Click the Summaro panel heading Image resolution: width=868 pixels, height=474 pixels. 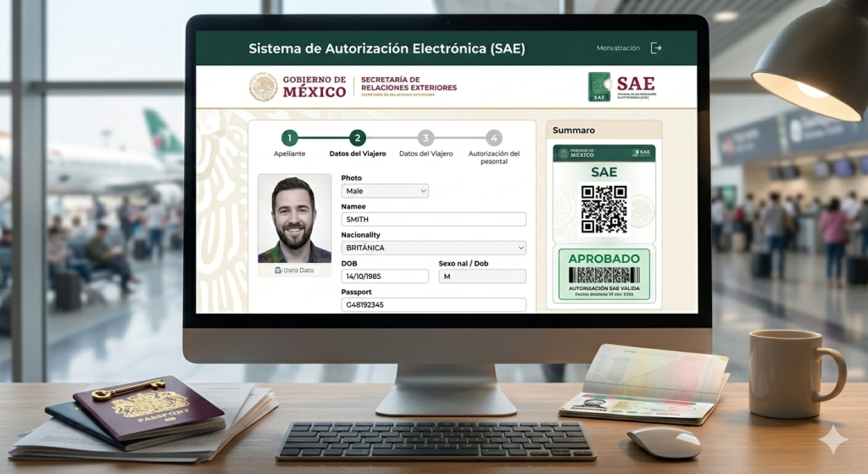coord(574,130)
